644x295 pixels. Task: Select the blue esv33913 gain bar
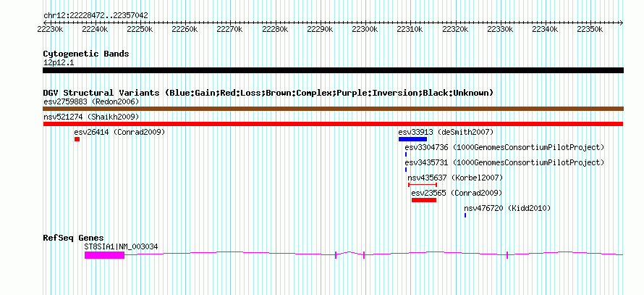(x=412, y=139)
